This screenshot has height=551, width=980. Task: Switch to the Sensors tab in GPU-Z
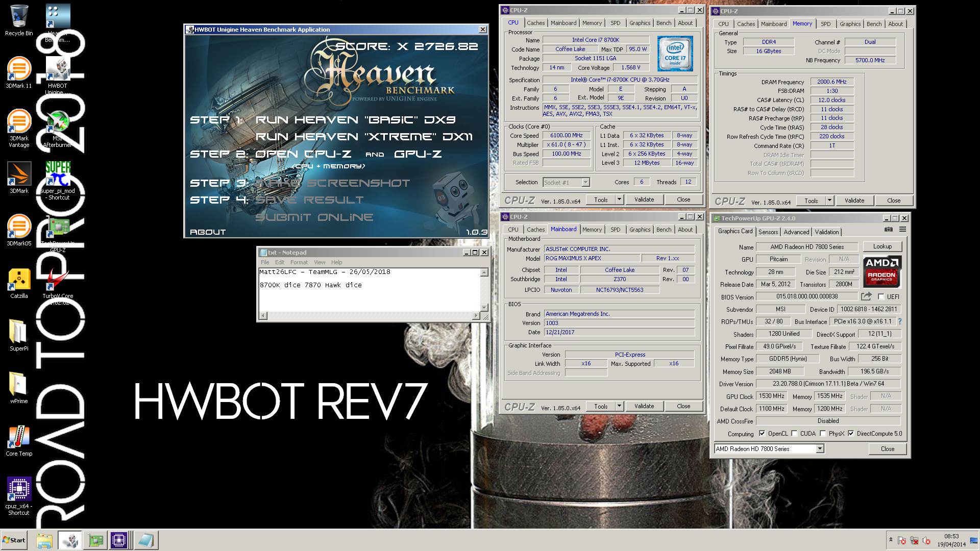(768, 232)
